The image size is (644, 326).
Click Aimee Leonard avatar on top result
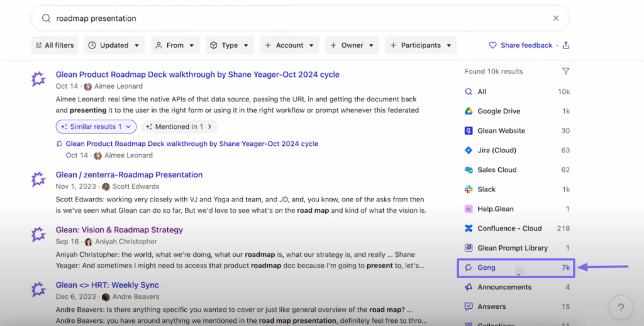[x=88, y=86]
